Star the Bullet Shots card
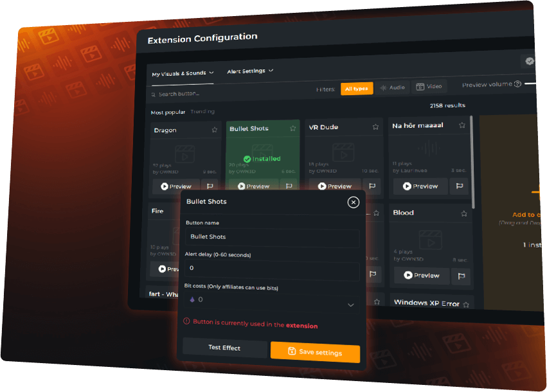Viewport: 547px width, 392px height. pyautogui.click(x=292, y=129)
